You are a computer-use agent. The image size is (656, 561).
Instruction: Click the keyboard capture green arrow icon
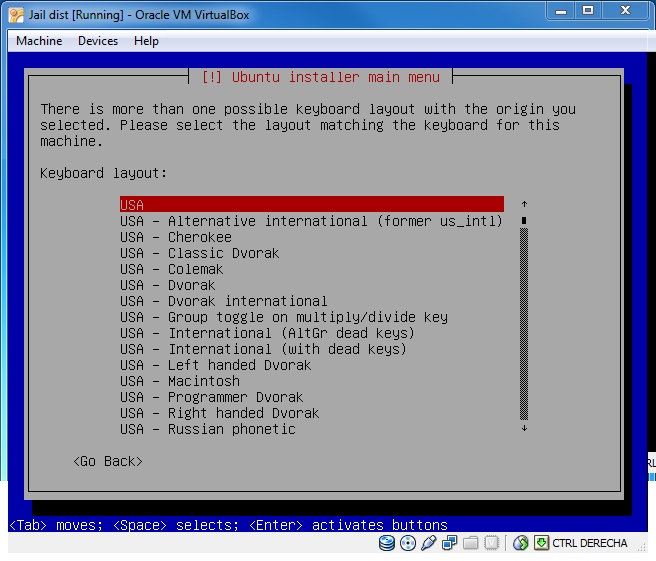(541, 543)
